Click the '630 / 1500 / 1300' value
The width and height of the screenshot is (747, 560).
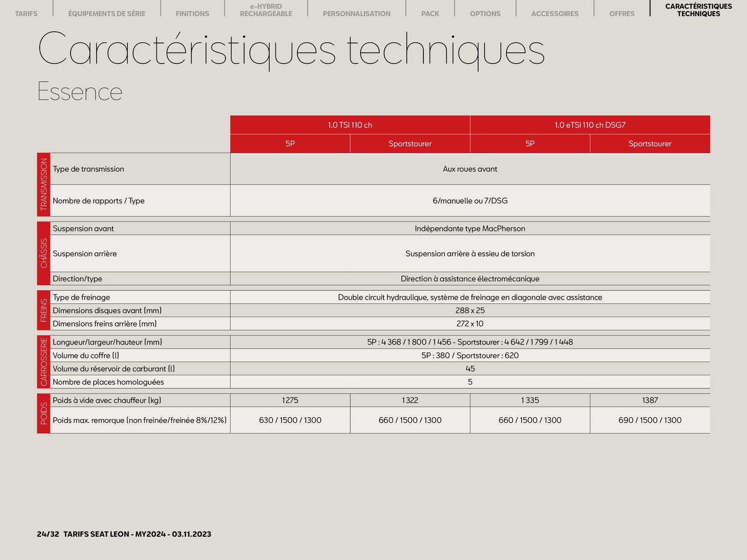coord(290,420)
